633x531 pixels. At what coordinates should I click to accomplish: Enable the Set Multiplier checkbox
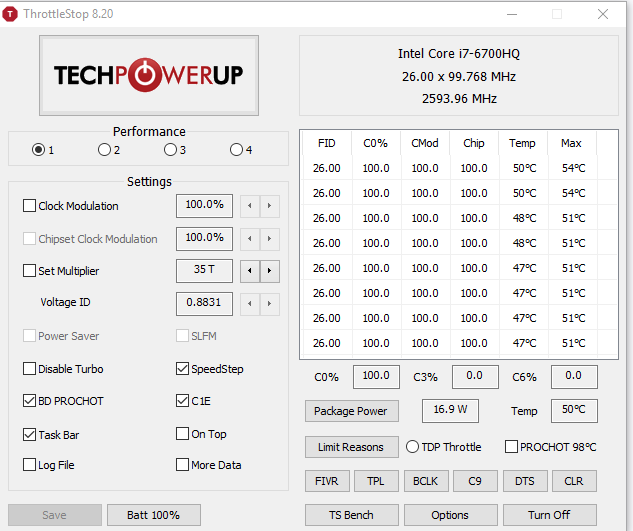point(29,271)
